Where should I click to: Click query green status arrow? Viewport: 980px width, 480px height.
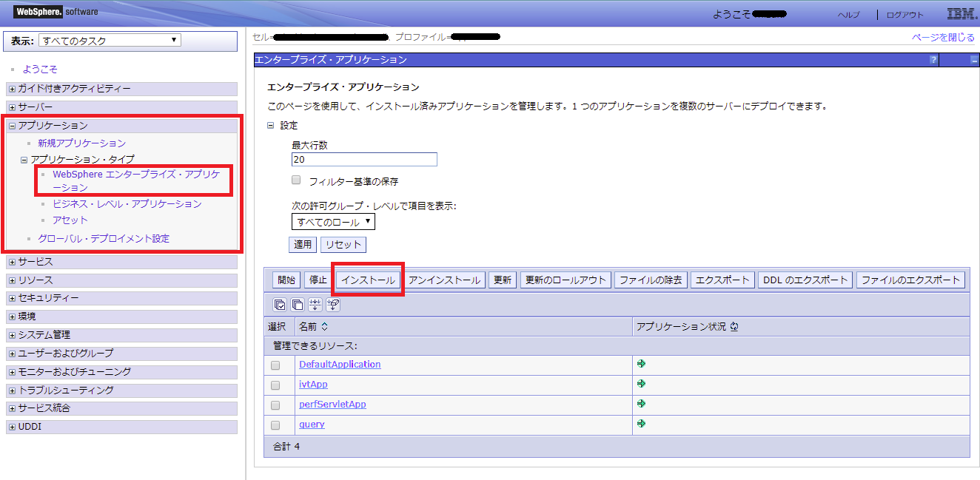tap(641, 424)
